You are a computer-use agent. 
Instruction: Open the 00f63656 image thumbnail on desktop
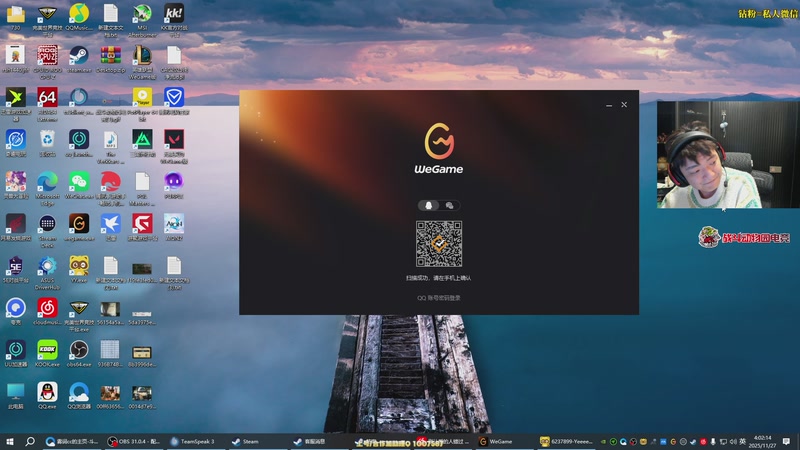coord(111,397)
